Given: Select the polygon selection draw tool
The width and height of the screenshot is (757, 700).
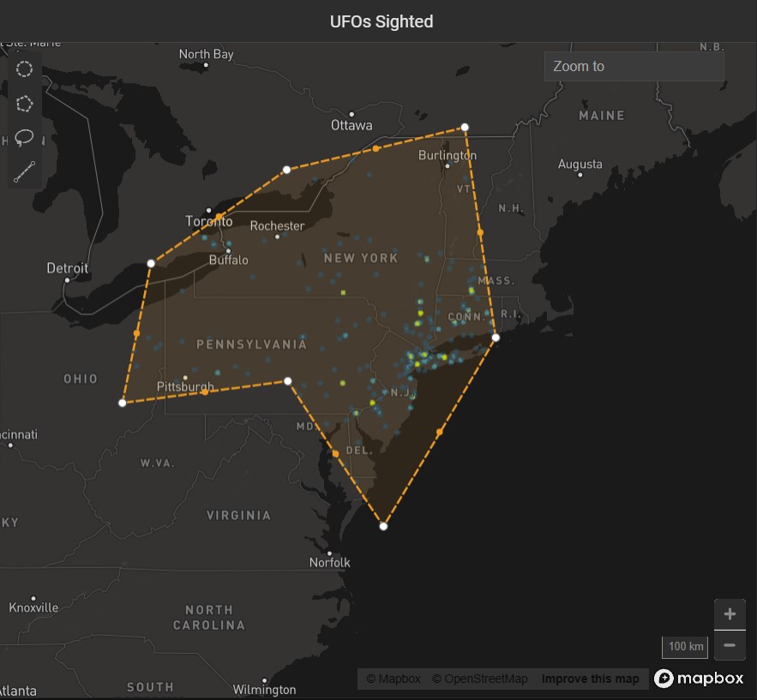Looking at the screenshot, I should click(25, 103).
